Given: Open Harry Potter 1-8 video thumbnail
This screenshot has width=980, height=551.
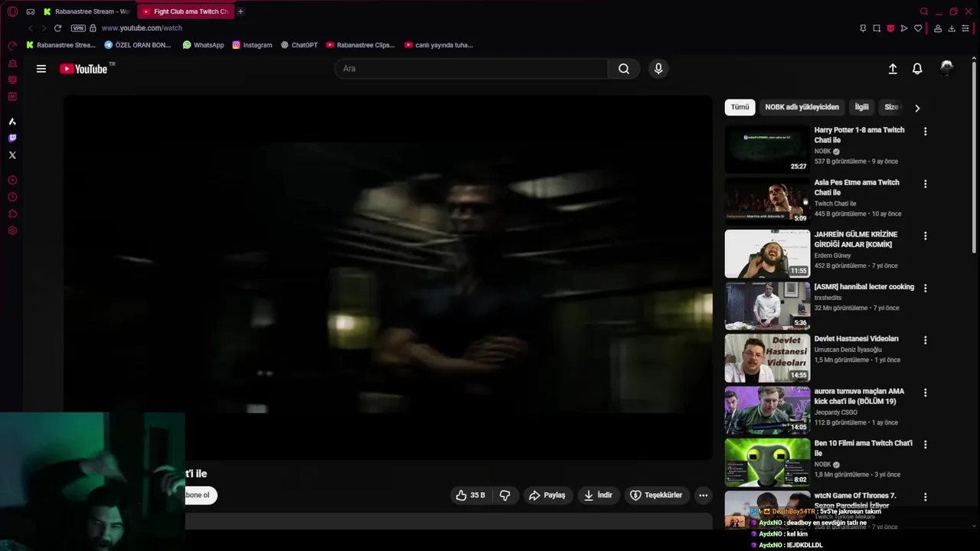Looking at the screenshot, I should [x=767, y=149].
